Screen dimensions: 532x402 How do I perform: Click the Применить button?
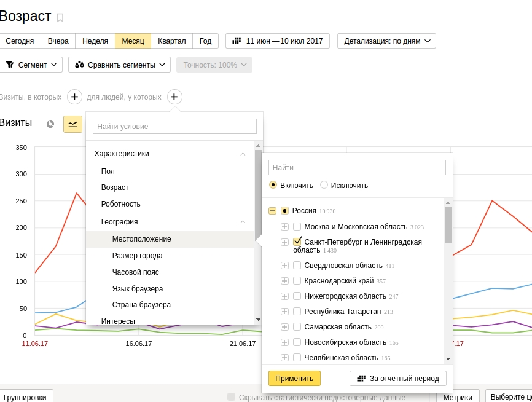coord(294,378)
